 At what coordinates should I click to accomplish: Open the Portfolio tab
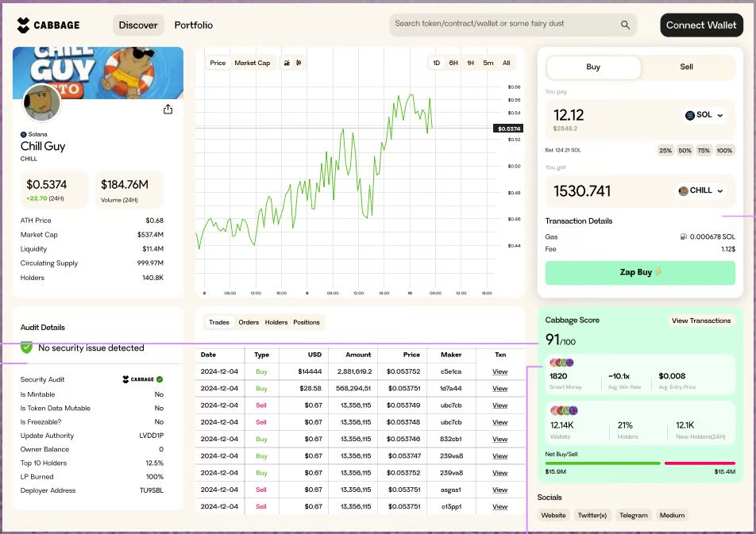(x=194, y=25)
